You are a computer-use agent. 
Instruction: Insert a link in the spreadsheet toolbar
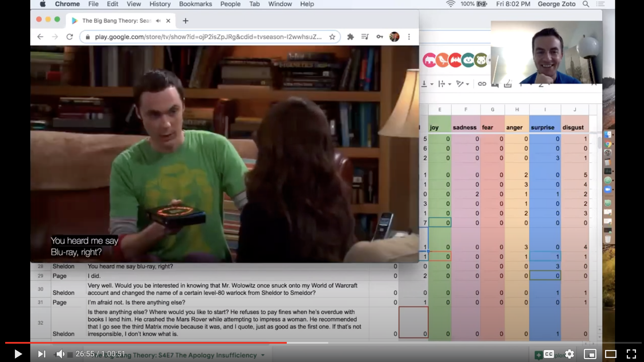coord(482,84)
